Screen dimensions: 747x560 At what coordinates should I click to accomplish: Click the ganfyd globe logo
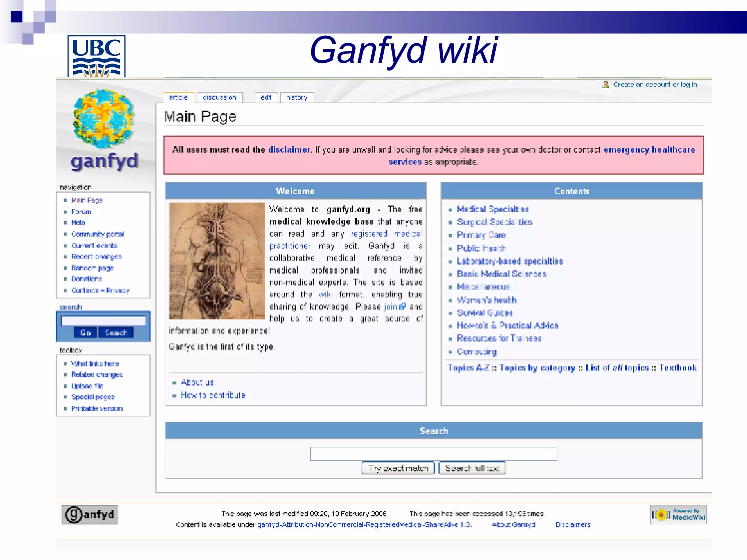104,119
